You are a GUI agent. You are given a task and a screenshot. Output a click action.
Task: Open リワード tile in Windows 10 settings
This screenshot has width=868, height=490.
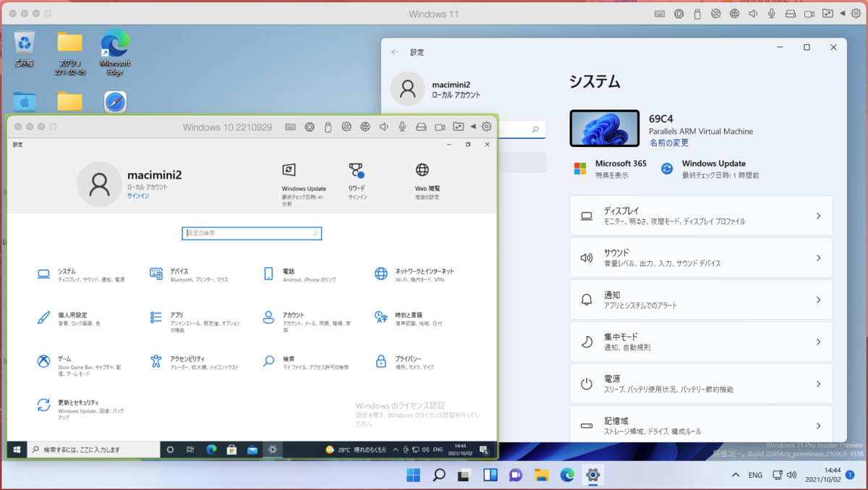point(357,181)
